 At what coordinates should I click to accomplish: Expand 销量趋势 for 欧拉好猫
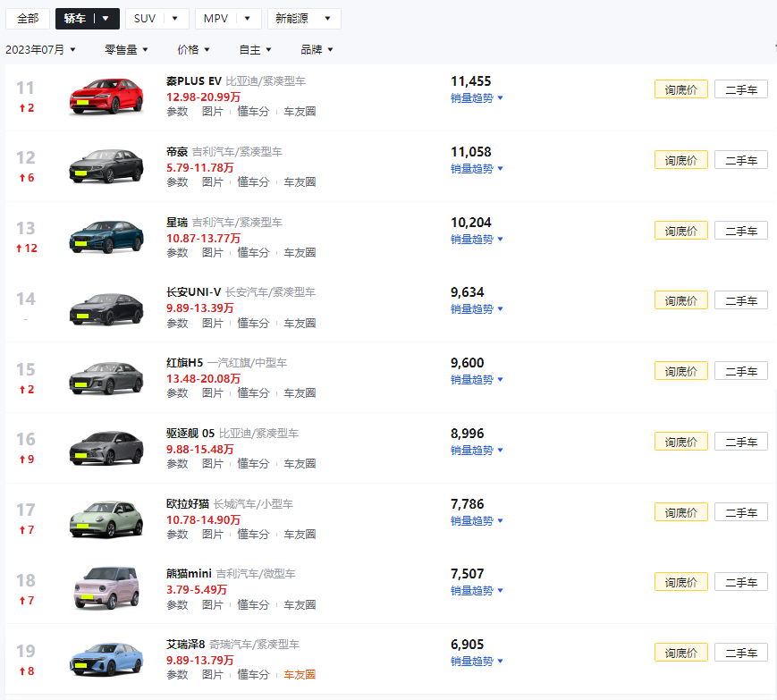point(477,521)
